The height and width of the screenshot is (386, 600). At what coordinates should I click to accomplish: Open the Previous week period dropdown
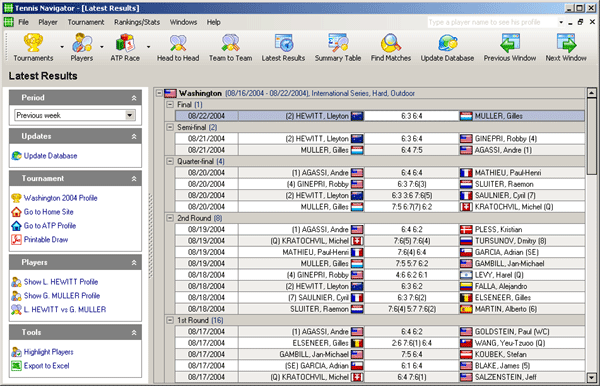point(130,115)
